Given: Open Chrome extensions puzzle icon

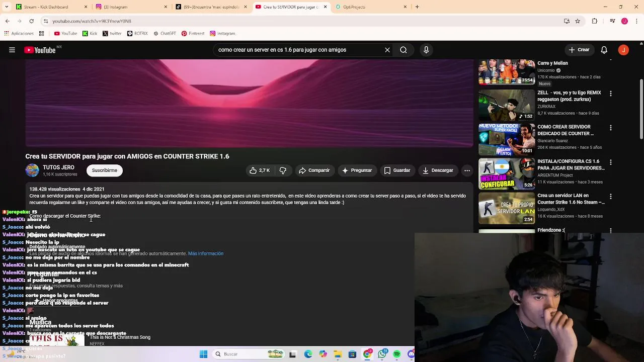Looking at the screenshot, I should [x=595, y=21].
